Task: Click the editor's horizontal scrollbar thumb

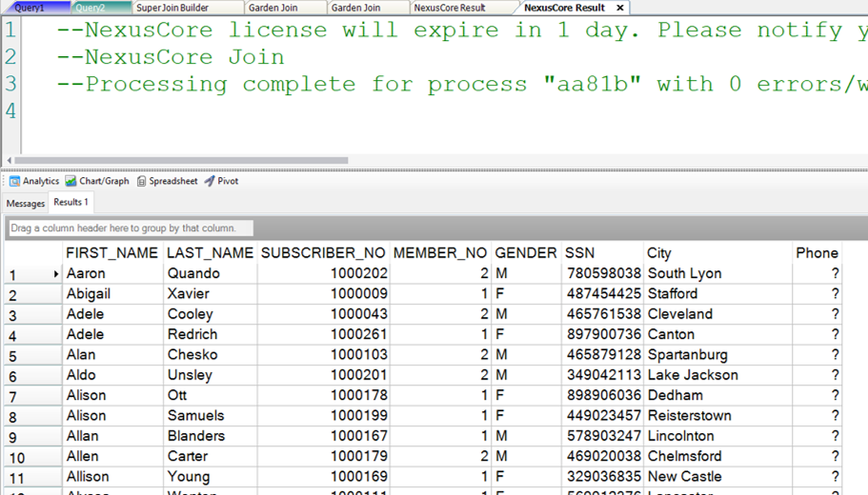Action: click(181, 161)
